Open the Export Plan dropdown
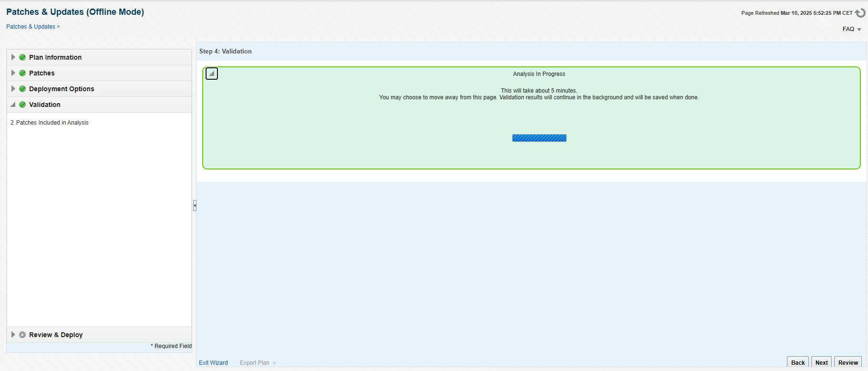 coord(258,363)
